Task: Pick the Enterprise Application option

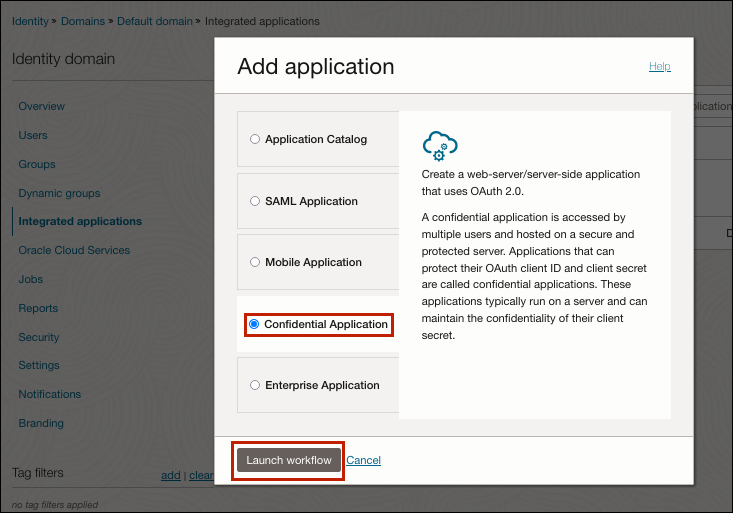Action: point(255,386)
